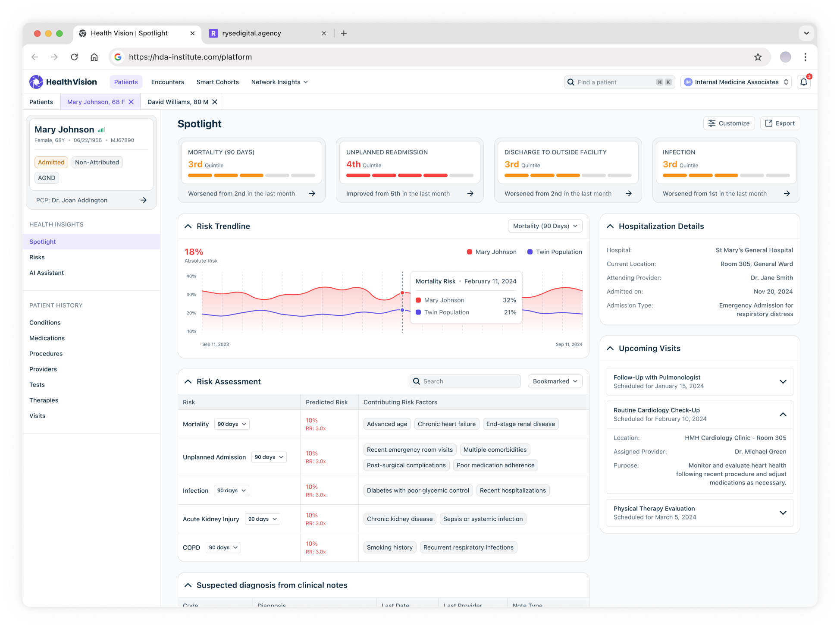Click the notifications bell icon
The height and width of the screenshot is (629, 840).
[x=804, y=82]
